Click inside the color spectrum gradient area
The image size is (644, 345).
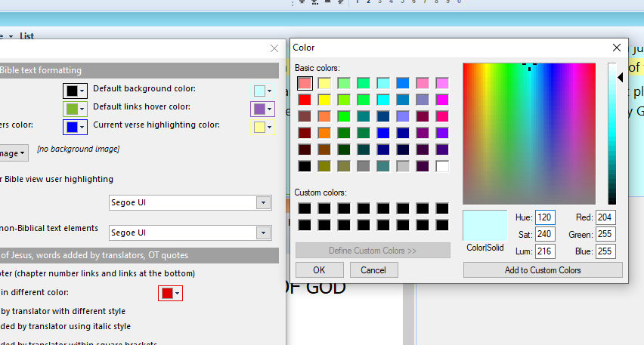[529, 134]
